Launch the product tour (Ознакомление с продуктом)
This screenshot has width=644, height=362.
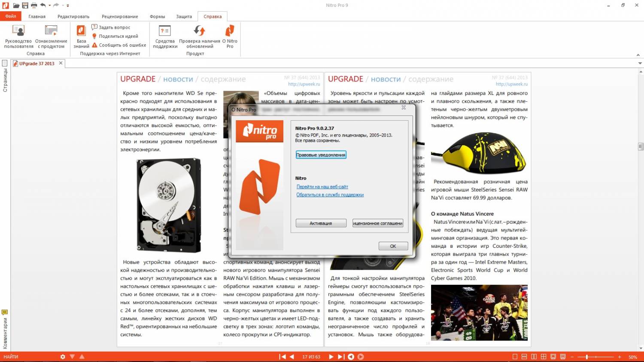click(51, 37)
